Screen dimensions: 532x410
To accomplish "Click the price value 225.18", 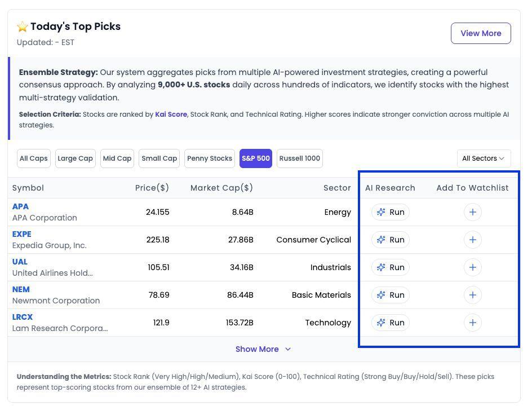I will click(158, 240).
